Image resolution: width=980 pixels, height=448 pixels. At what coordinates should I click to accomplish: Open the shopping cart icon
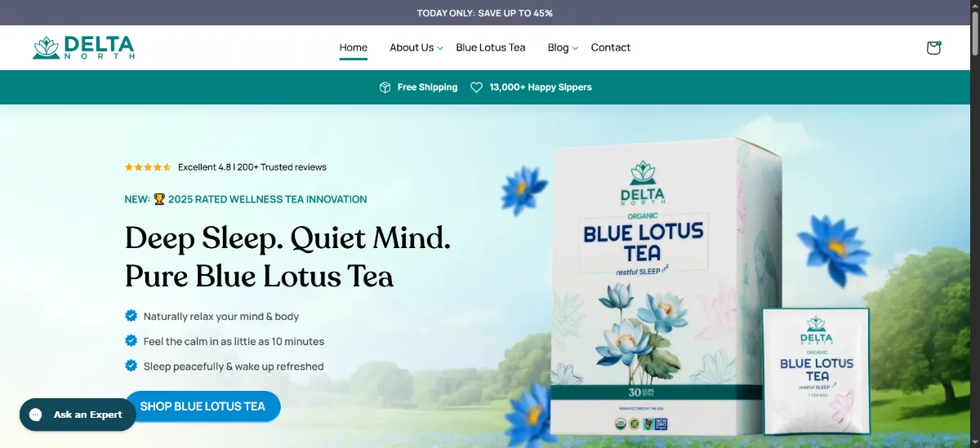[933, 47]
